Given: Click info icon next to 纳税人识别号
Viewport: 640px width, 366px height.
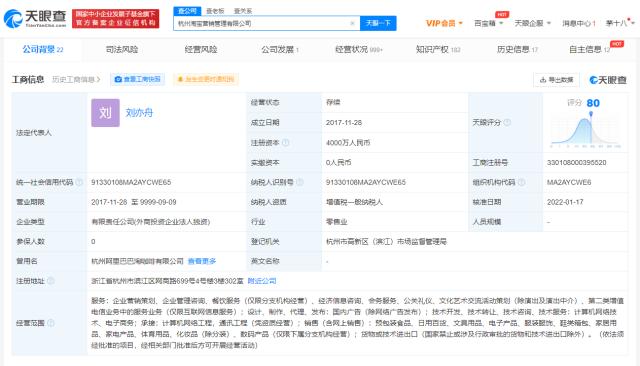Looking at the screenshot, I should coord(300,182).
